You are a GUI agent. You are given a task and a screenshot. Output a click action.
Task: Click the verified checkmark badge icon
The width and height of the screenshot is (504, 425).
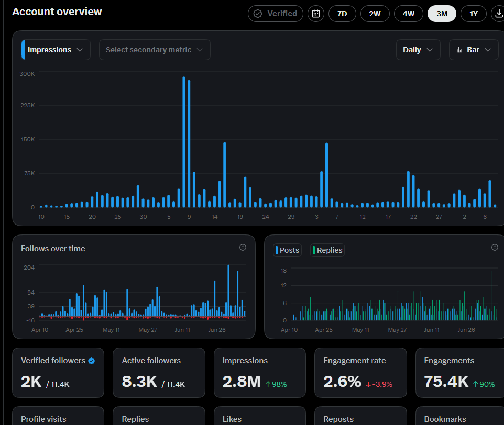(x=92, y=361)
